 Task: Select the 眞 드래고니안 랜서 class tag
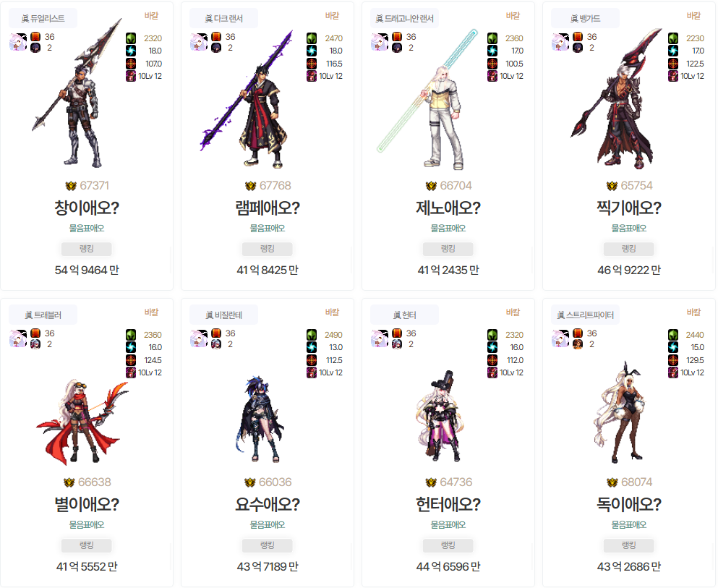point(404,18)
